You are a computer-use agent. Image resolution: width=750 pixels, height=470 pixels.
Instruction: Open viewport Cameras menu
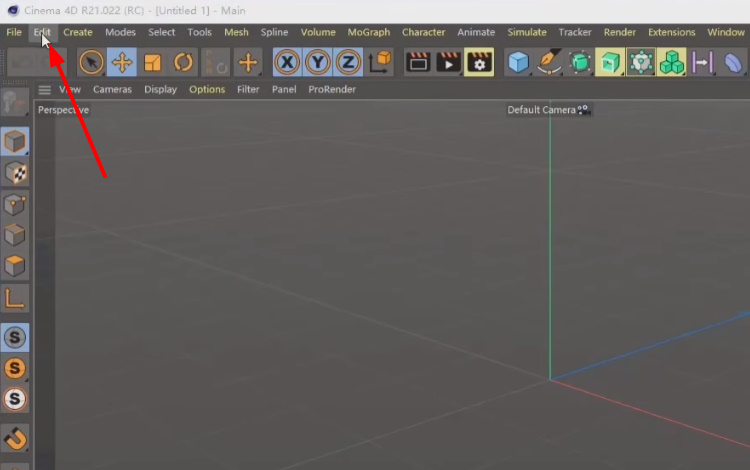(112, 89)
